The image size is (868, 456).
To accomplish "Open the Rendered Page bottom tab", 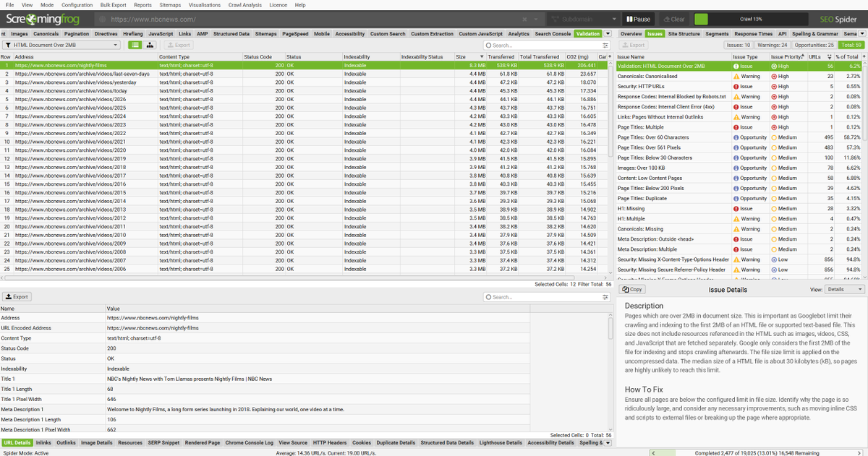I will click(x=203, y=443).
